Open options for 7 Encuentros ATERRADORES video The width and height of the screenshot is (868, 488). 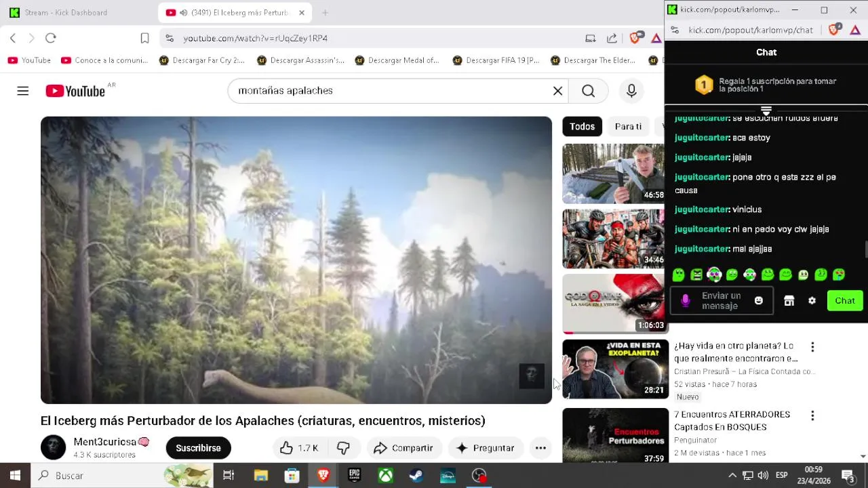pos(812,415)
